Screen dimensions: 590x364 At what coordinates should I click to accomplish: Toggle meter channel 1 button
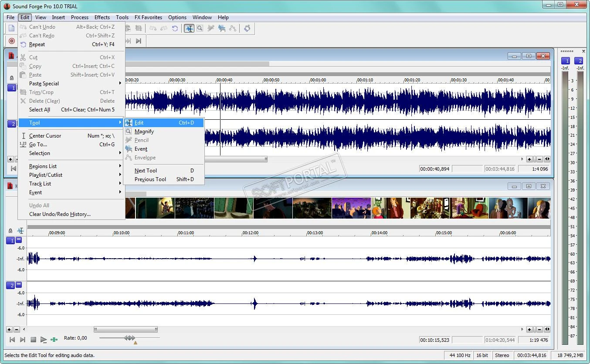pos(566,61)
